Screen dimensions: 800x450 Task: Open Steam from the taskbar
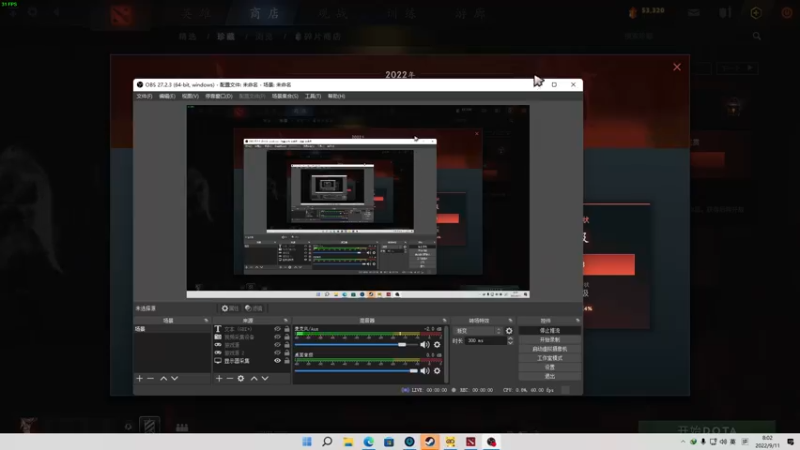point(430,442)
